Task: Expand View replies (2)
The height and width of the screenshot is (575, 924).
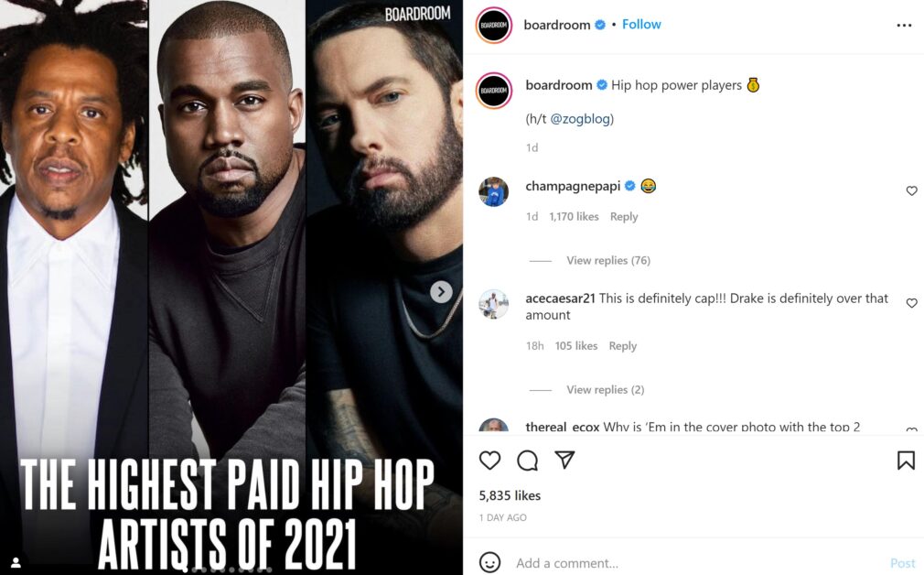Action: [606, 389]
